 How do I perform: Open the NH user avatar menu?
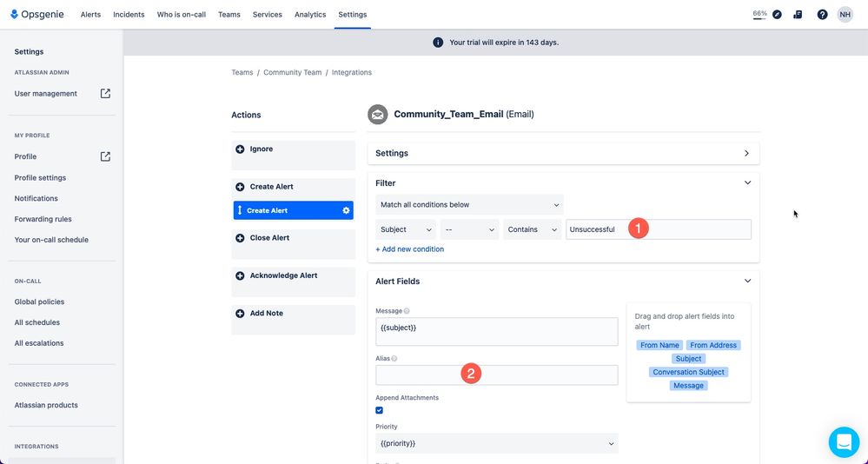point(845,15)
